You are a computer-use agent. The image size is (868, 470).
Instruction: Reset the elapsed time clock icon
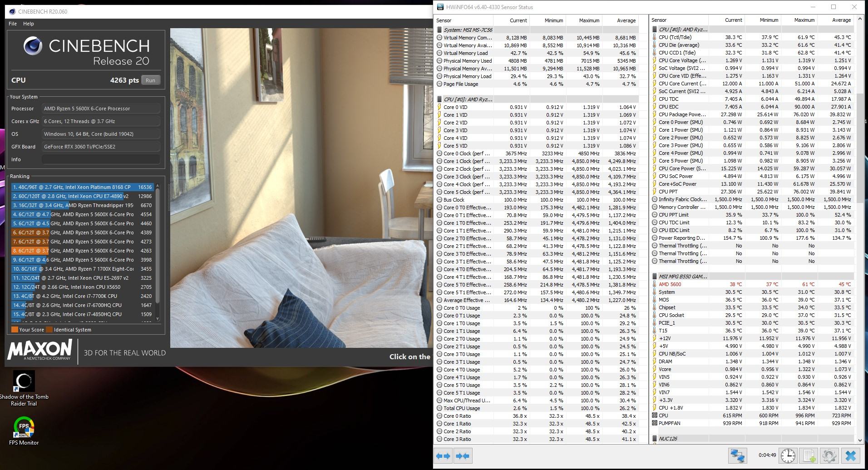(788, 455)
